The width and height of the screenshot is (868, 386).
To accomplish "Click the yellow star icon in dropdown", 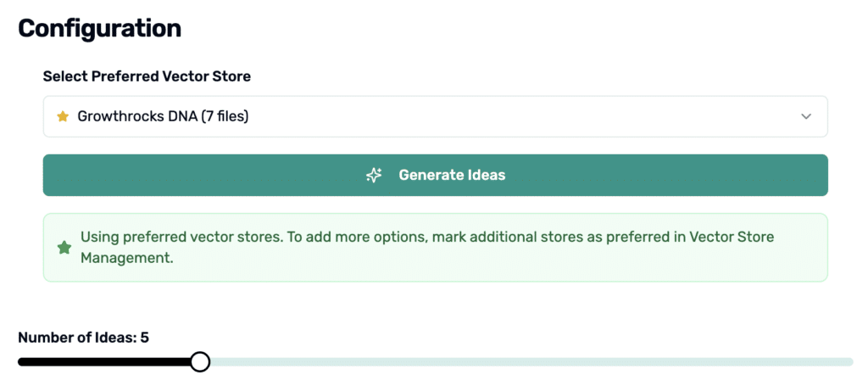I will (63, 116).
